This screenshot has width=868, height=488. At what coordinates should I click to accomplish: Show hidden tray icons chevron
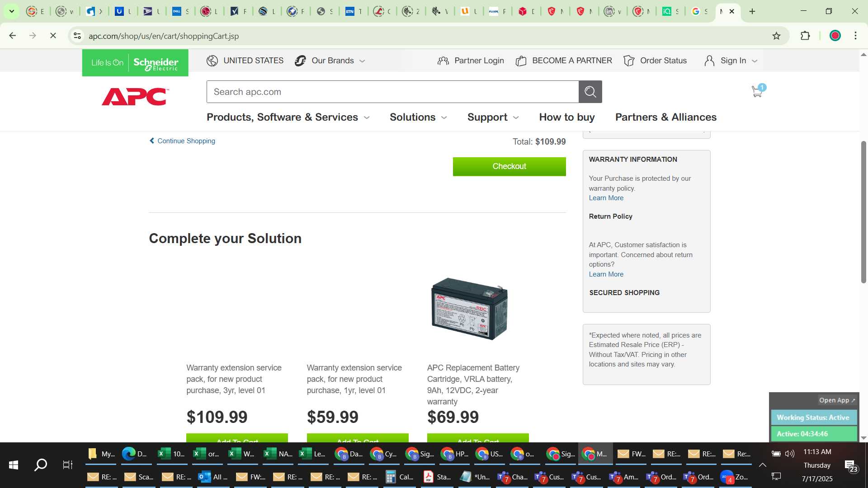point(762,465)
